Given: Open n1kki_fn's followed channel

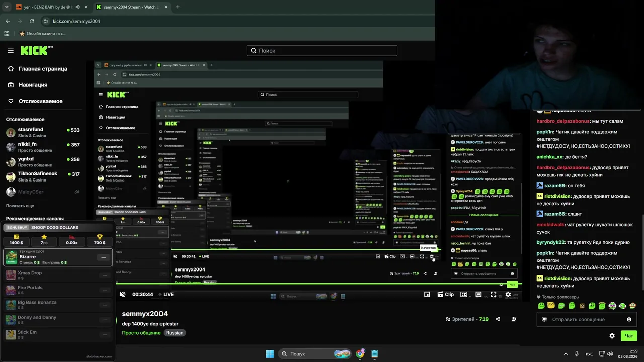Looking at the screenshot, I should pyautogui.click(x=43, y=147).
